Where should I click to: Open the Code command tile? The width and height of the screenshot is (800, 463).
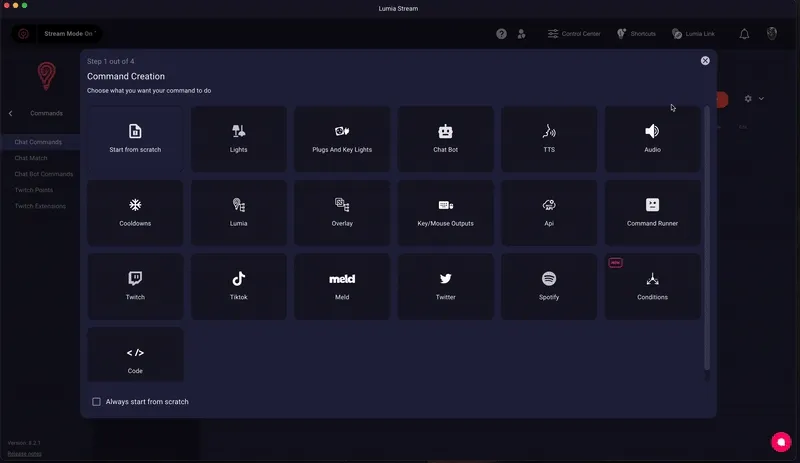pos(135,360)
